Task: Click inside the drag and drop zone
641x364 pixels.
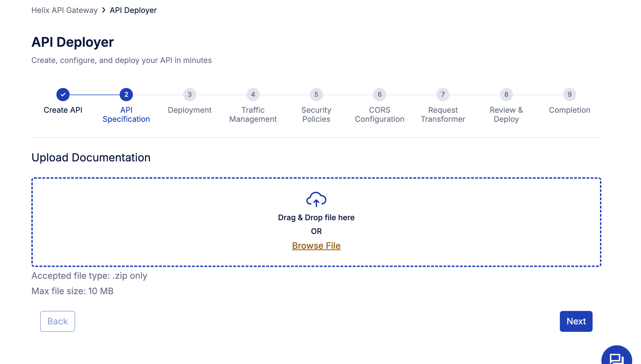Action: pos(165,223)
